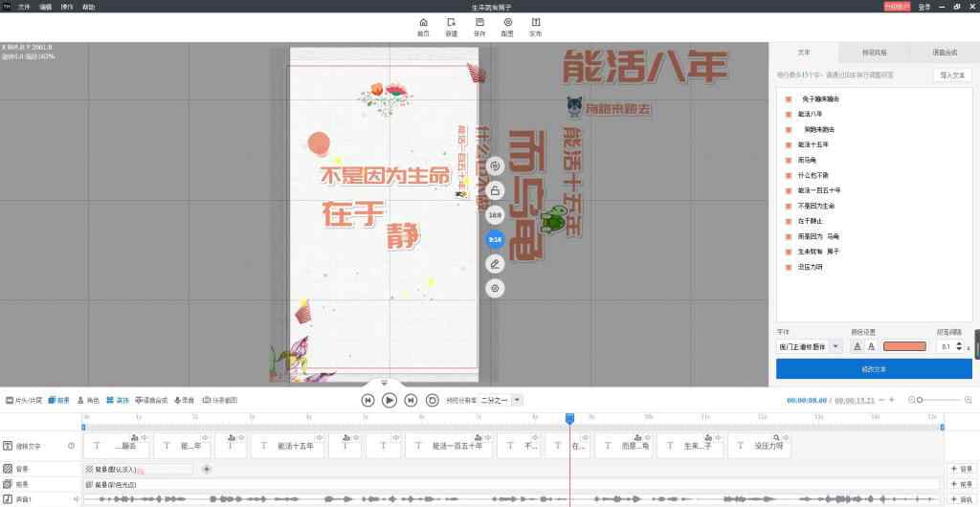The height and width of the screenshot is (507, 980).
Task: Click the 前景 track icon
Action: (x=8, y=484)
